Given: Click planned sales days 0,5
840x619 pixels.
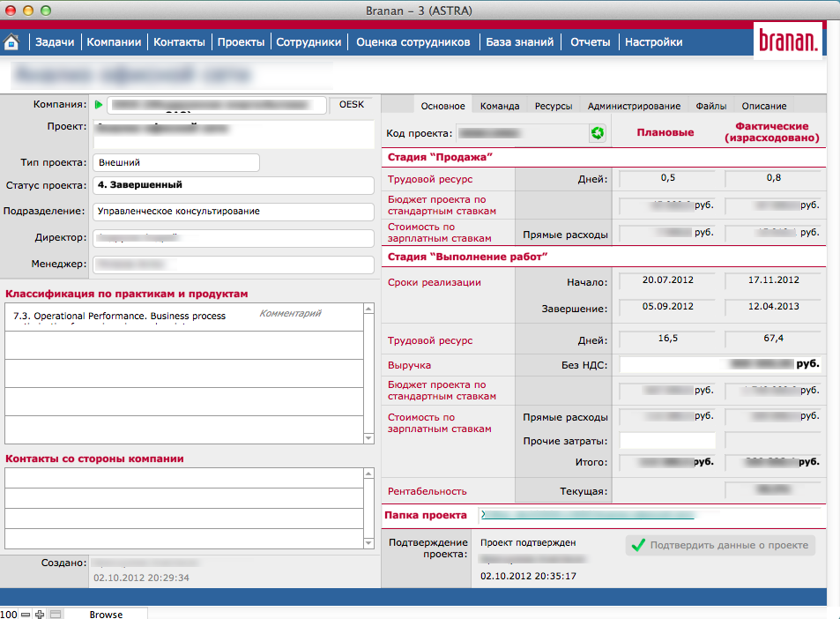Looking at the screenshot, I should pos(667,178).
